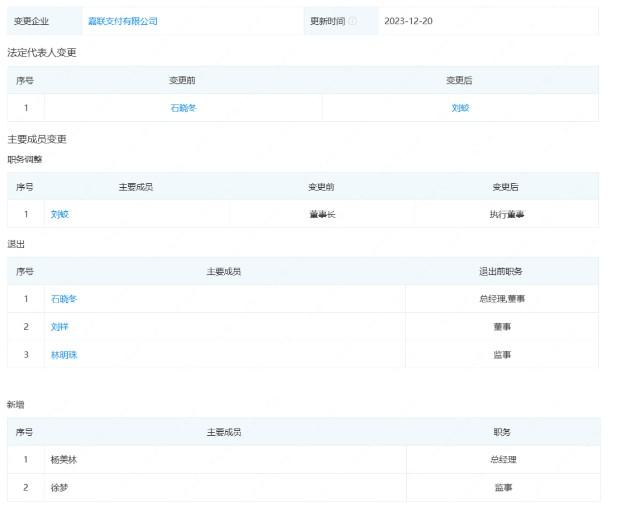619x525 pixels.
Task: Click 刘姣 in the 职务调整 table
Action: [x=60, y=214]
